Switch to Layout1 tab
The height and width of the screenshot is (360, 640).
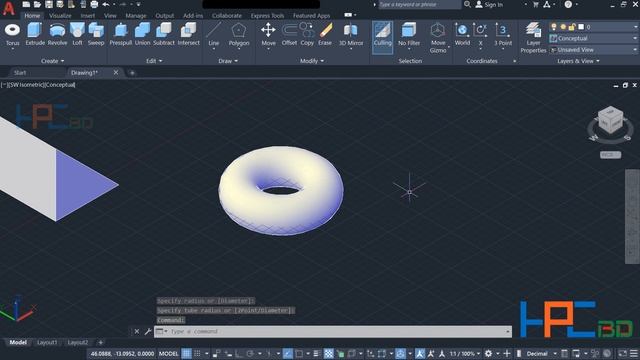(47, 342)
